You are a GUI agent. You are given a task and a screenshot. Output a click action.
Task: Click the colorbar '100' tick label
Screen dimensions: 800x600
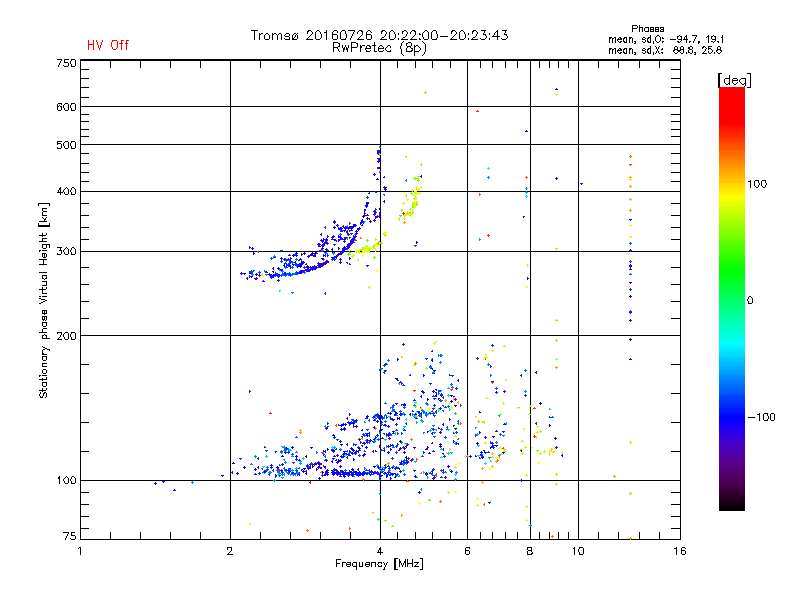pyautogui.click(x=757, y=184)
